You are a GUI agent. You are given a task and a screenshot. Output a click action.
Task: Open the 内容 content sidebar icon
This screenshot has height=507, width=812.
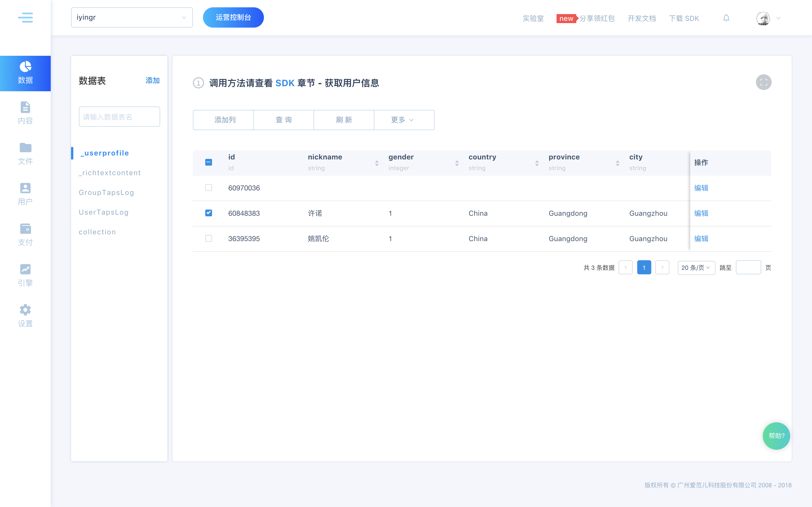[x=25, y=108]
